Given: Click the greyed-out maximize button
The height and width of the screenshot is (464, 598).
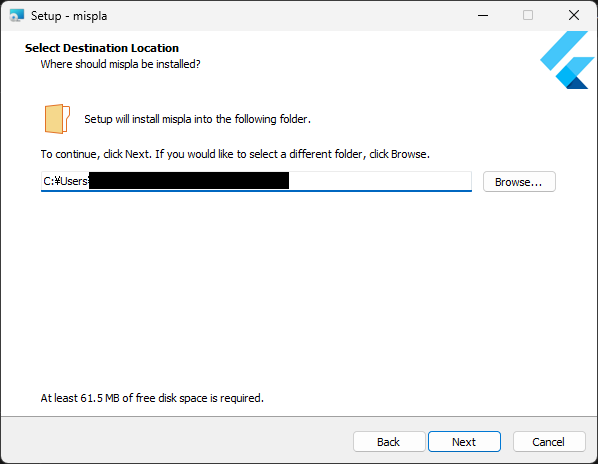Looking at the screenshot, I should pos(528,16).
